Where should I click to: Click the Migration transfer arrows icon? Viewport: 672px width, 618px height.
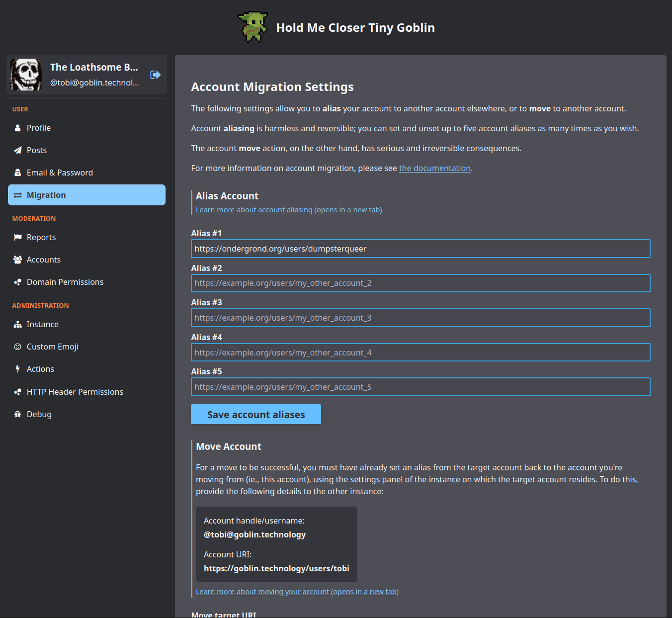[x=18, y=195]
